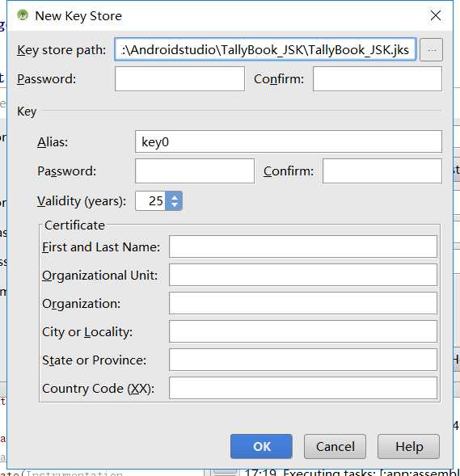The height and width of the screenshot is (476, 460).
Task: Confirm the dialog with OK
Action: [261, 446]
